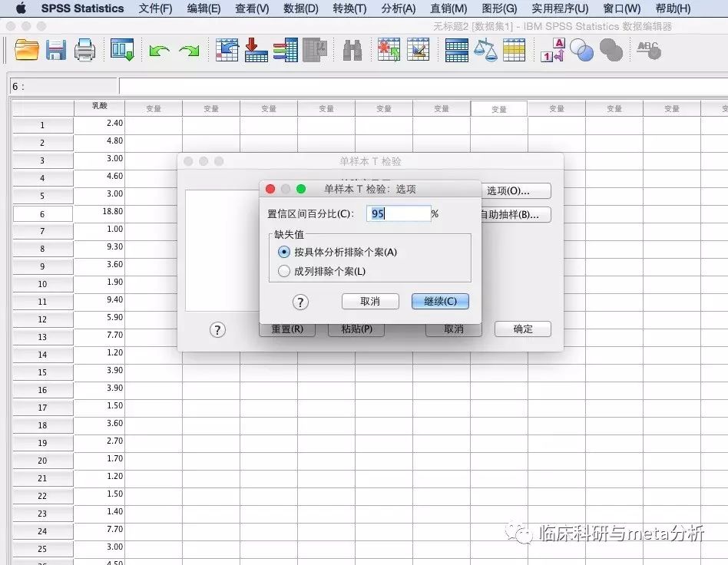Toggle the Value labels icon
Image resolution: width=728 pixels, height=565 pixels.
(553, 50)
